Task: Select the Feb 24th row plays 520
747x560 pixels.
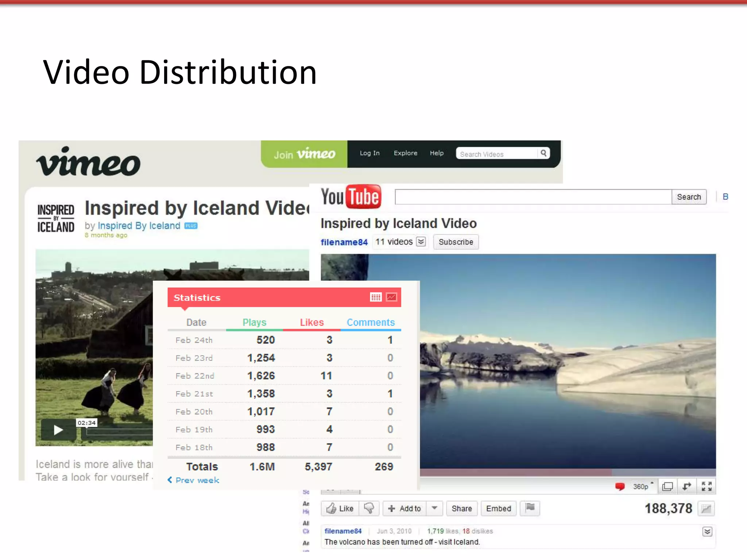Action: 266,340
